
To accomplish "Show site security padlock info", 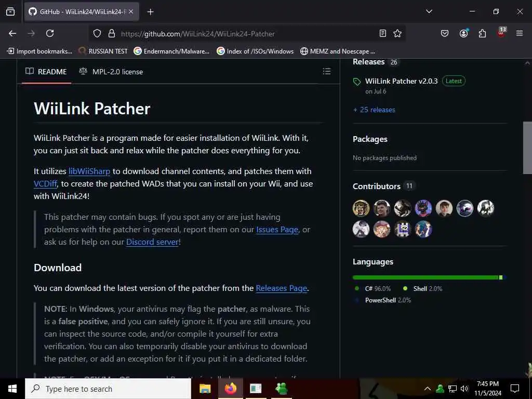I will click(111, 33).
